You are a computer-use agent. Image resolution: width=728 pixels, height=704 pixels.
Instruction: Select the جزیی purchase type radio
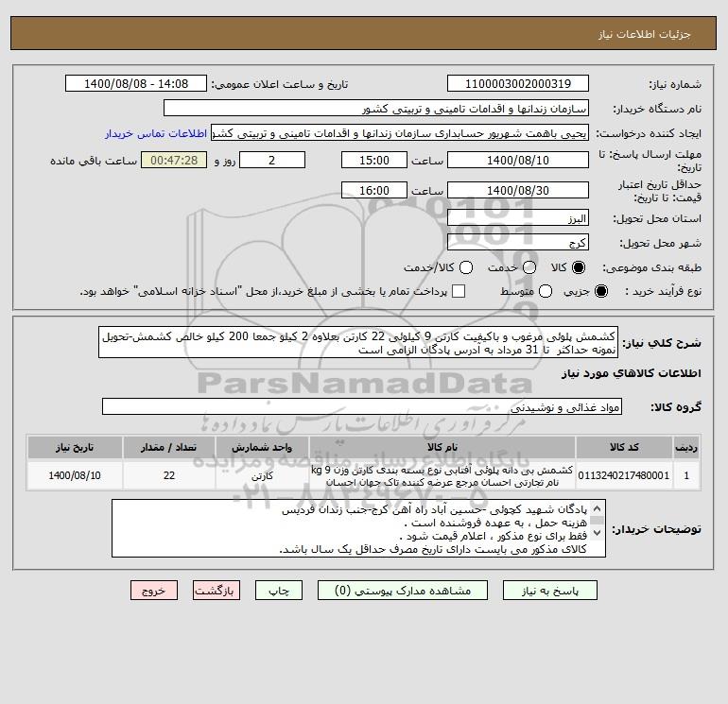click(x=600, y=291)
